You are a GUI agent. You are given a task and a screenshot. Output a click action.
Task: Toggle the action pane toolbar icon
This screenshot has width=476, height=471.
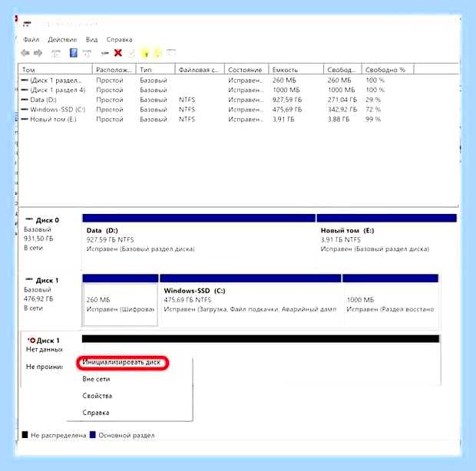coord(87,54)
